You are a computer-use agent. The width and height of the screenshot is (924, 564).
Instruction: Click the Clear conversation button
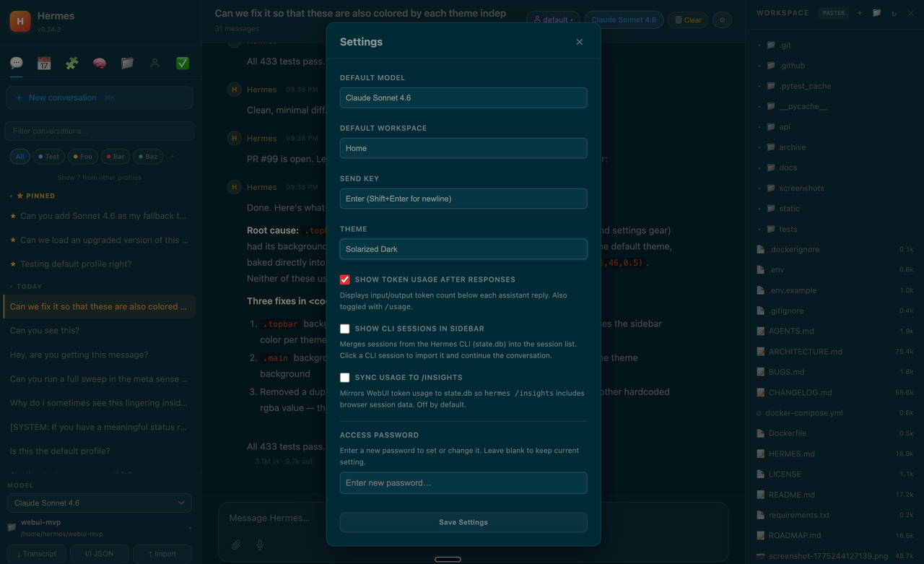click(x=688, y=20)
